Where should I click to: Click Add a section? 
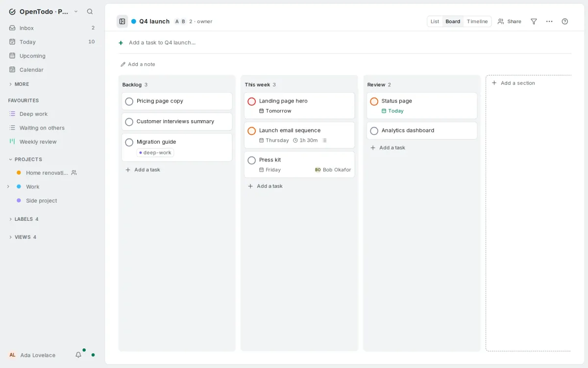(x=513, y=83)
